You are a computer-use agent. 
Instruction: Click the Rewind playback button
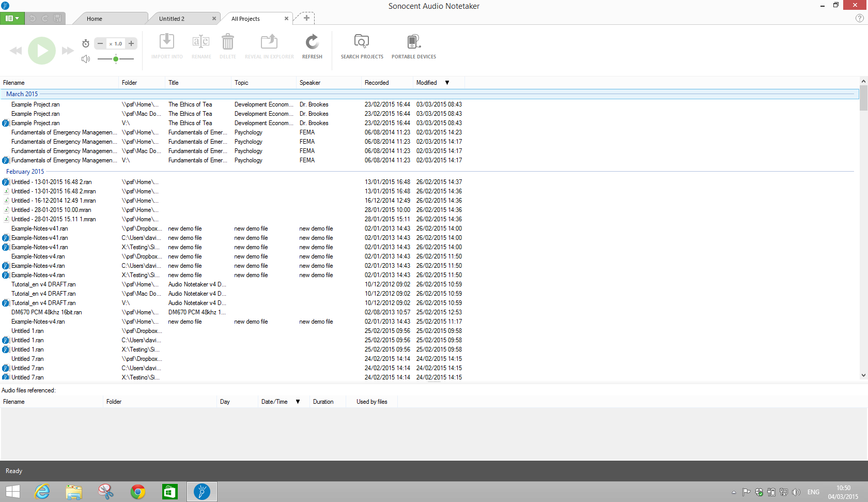tap(16, 51)
